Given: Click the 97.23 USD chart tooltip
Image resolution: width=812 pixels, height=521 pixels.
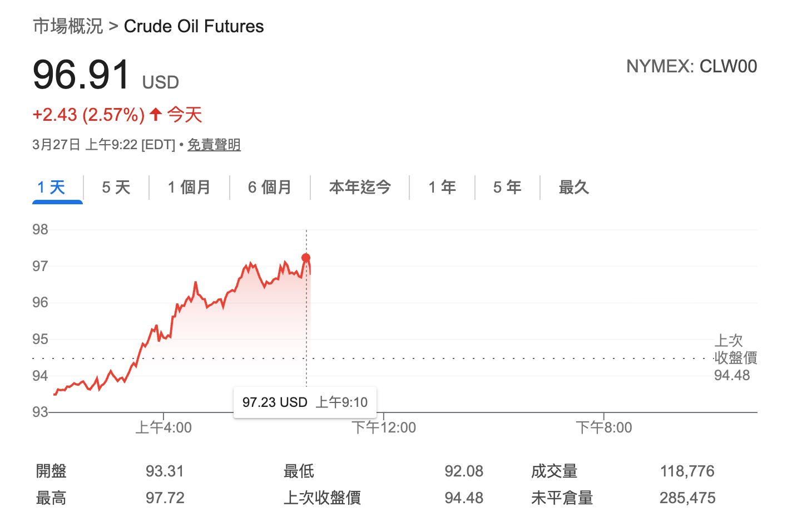Looking at the screenshot, I should [305, 402].
